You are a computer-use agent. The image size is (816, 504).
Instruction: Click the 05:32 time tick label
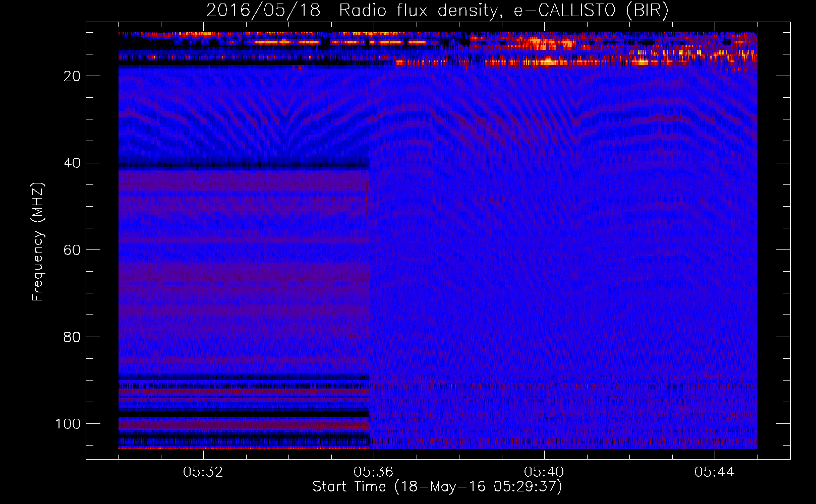coord(203,472)
